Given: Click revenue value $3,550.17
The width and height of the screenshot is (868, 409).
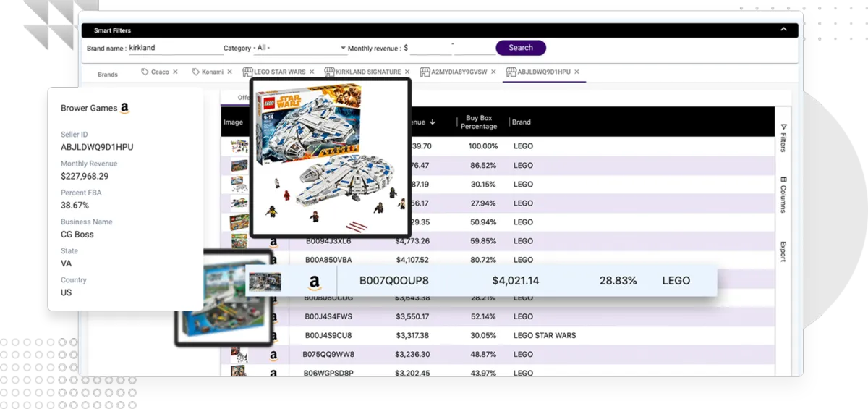Looking at the screenshot, I should pyautogui.click(x=412, y=316).
